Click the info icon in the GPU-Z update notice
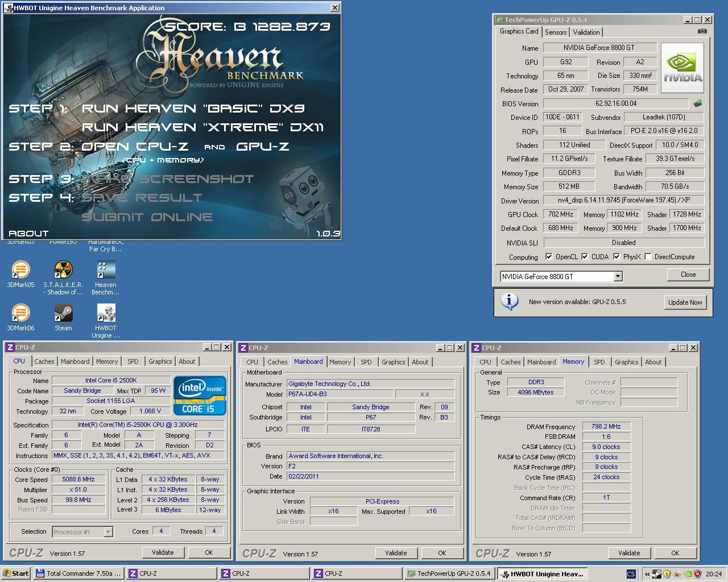The width and height of the screenshot is (728, 582). coord(510,302)
